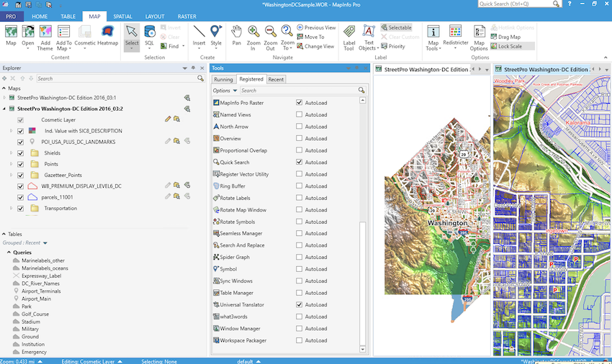
Task: Click the Map button in Content group
Action: click(11, 36)
